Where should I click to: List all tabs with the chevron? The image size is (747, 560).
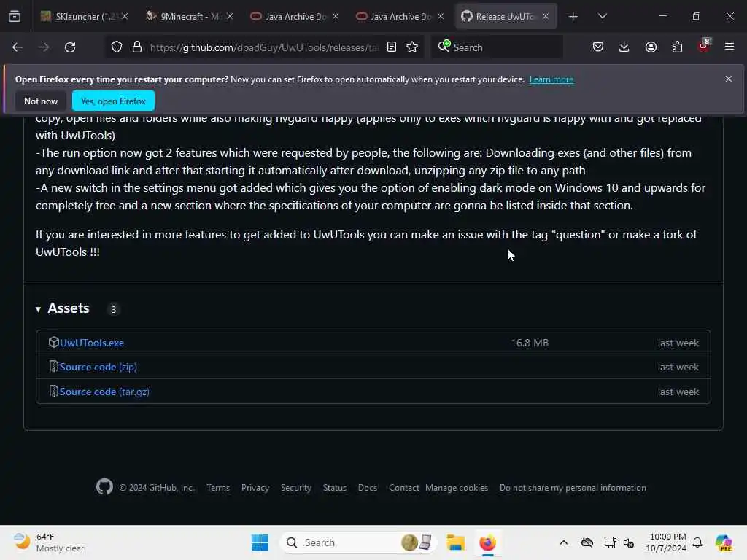(603, 16)
